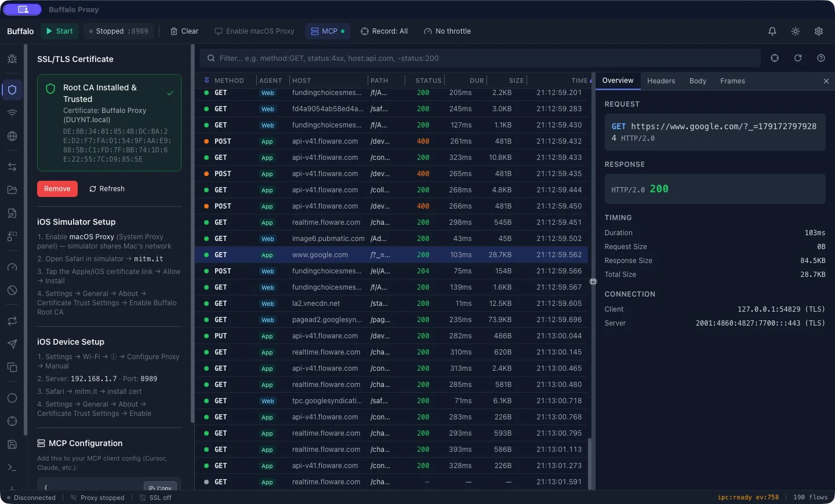
Task: Refresh the certificate status
Action: click(107, 189)
